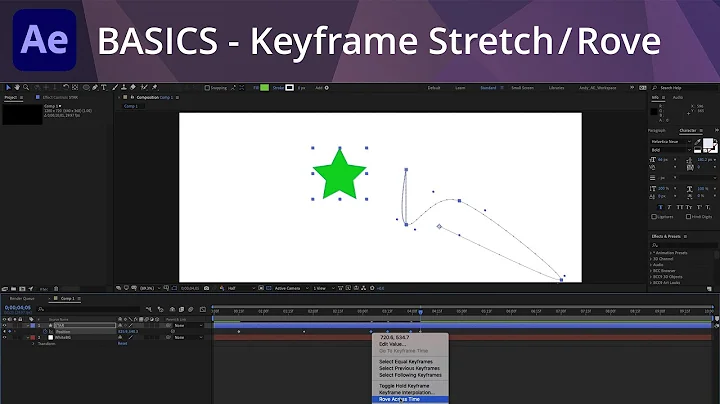720x404 pixels.
Task: Open the Bold font style dropdown
Action: tap(670, 150)
